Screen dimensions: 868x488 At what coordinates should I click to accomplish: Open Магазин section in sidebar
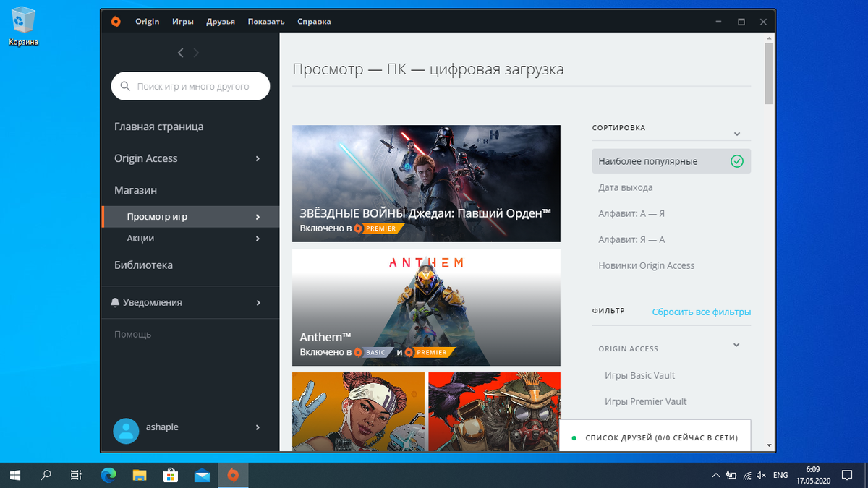135,190
